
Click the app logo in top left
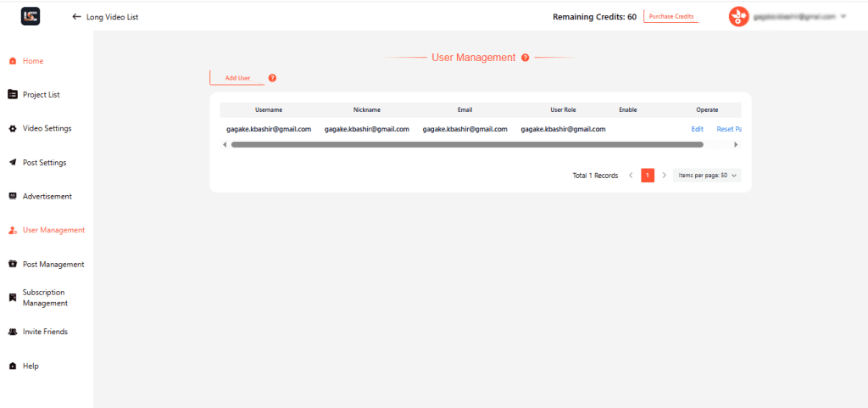[31, 16]
